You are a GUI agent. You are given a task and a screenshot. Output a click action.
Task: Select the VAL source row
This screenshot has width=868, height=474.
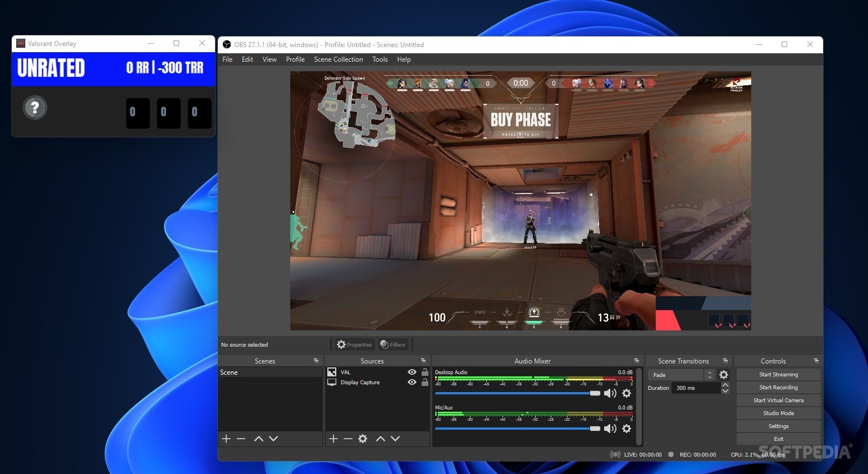[x=377, y=372]
